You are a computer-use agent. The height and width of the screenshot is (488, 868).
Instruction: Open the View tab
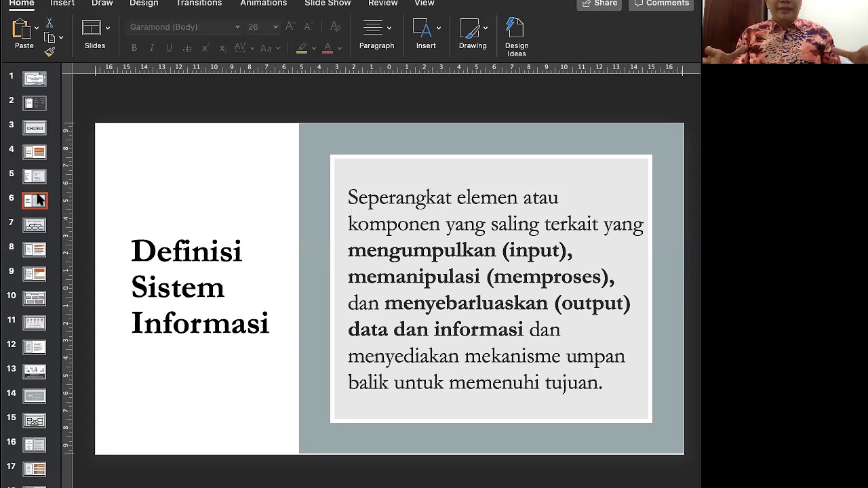coord(425,3)
